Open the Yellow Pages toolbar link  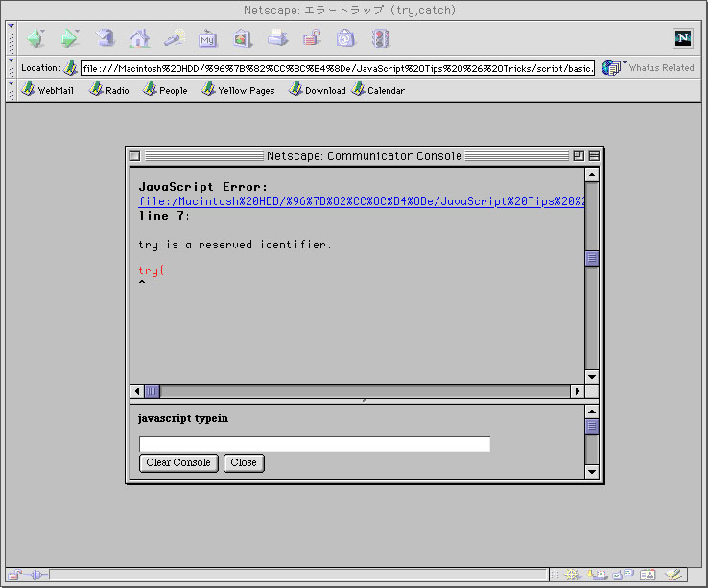[238, 90]
